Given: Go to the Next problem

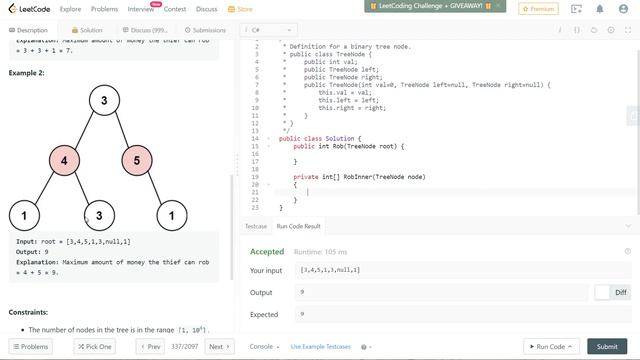Looking at the screenshot, I should click(219, 347).
